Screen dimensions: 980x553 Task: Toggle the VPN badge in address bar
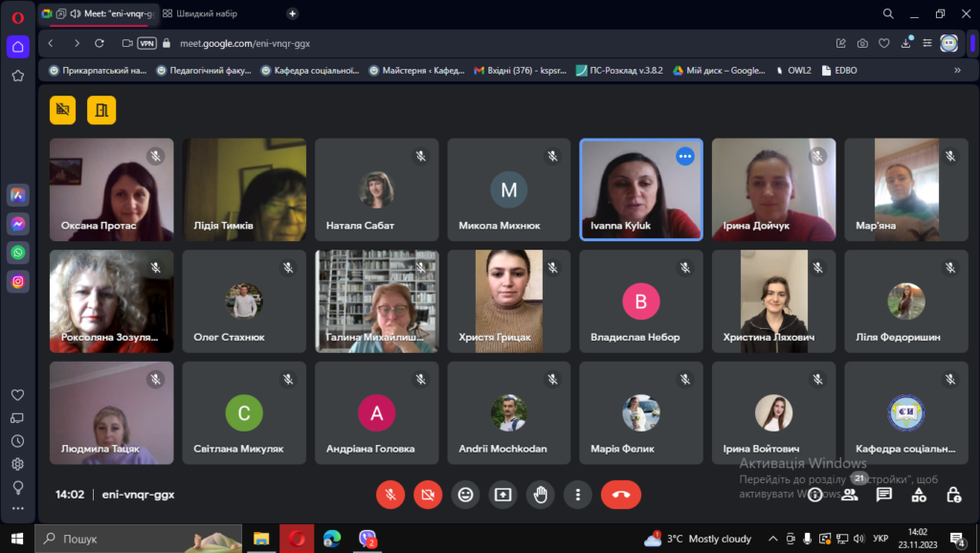pyautogui.click(x=146, y=43)
